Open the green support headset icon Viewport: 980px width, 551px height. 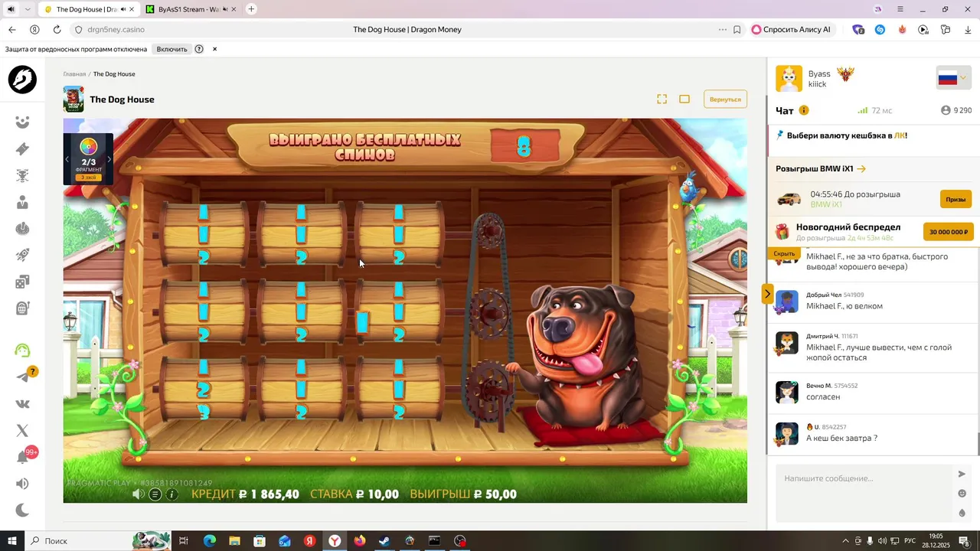(22, 350)
